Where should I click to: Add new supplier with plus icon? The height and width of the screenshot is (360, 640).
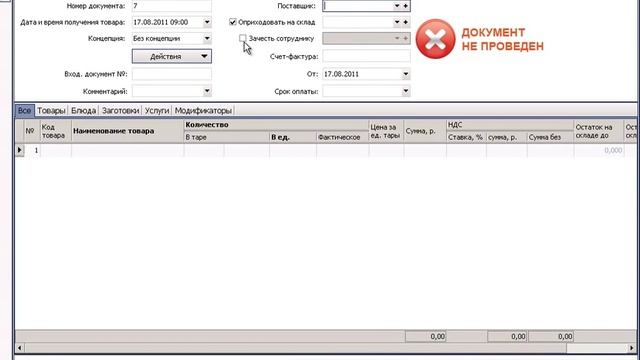tap(406, 6)
